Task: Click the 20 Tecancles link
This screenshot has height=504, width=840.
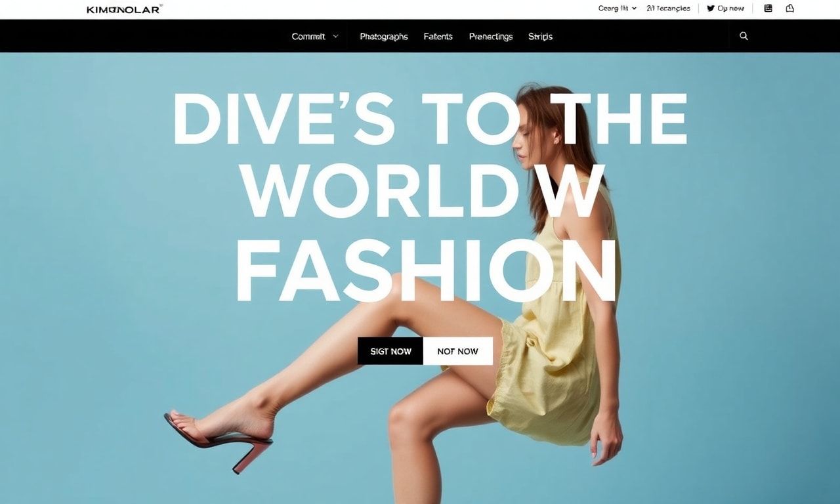Action: [x=668, y=9]
